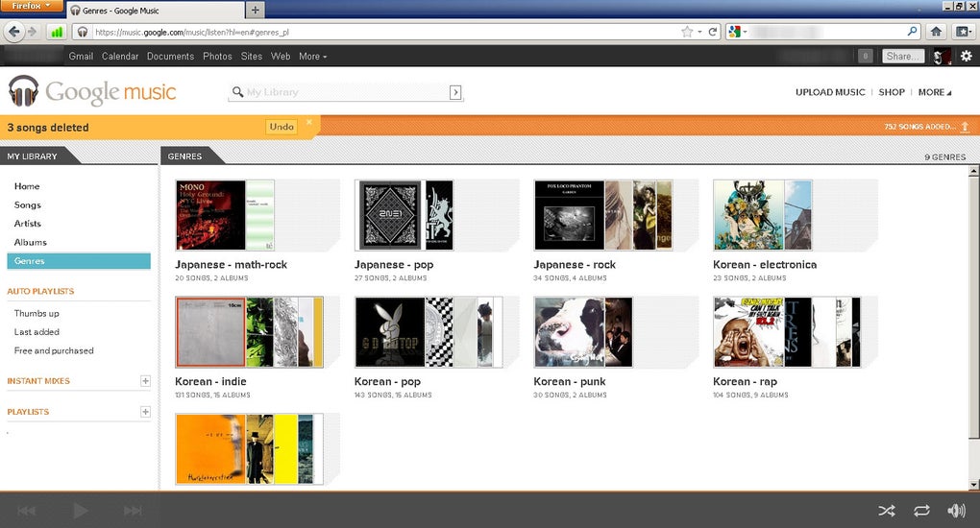Expand the MORE menu next to SHOP

point(935,92)
